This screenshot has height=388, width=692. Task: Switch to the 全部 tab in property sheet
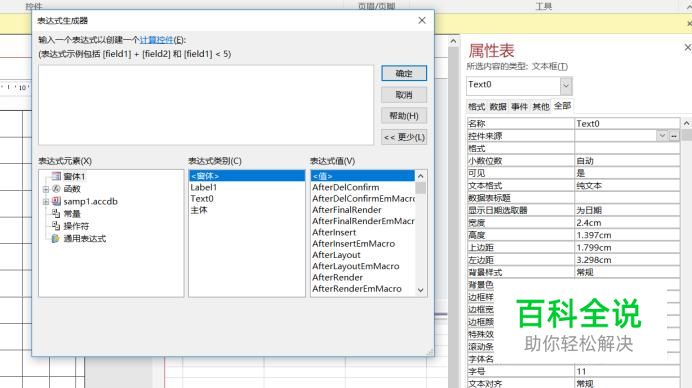(x=562, y=106)
